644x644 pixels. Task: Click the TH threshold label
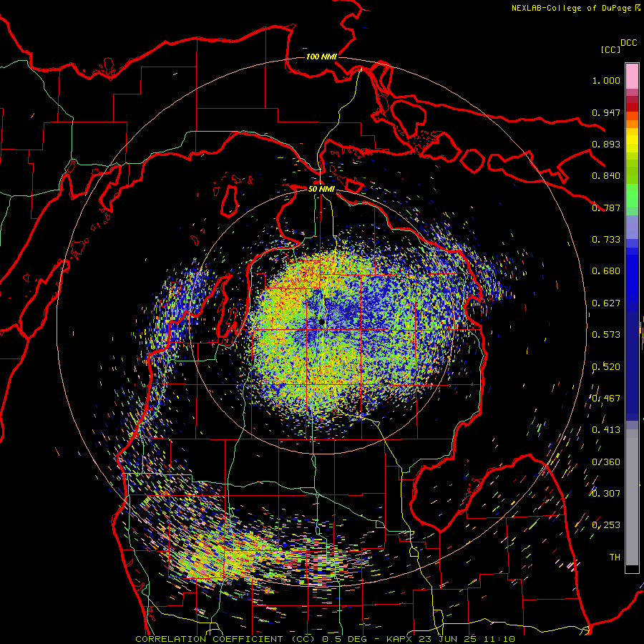[x=615, y=557]
